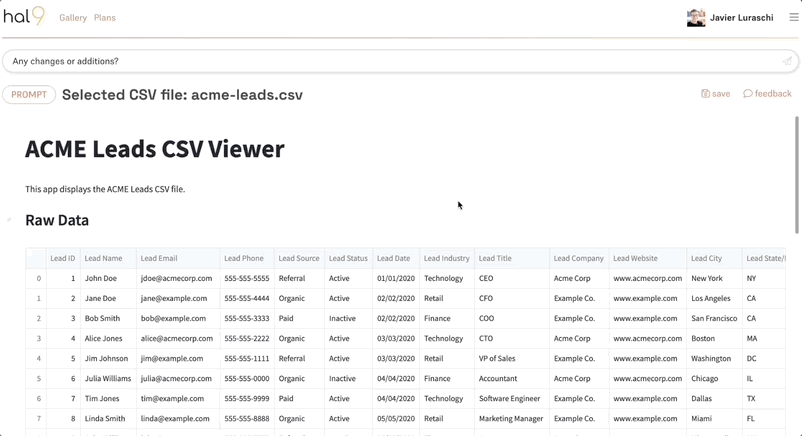Open the Gallery menu item
Viewport: 802px width, 436px height.
[73, 18]
